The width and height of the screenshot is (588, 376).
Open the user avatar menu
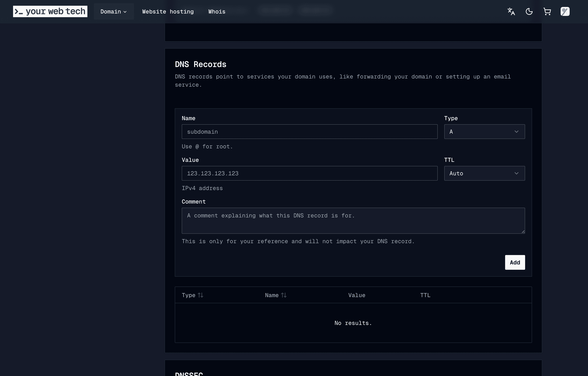click(565, 11)
